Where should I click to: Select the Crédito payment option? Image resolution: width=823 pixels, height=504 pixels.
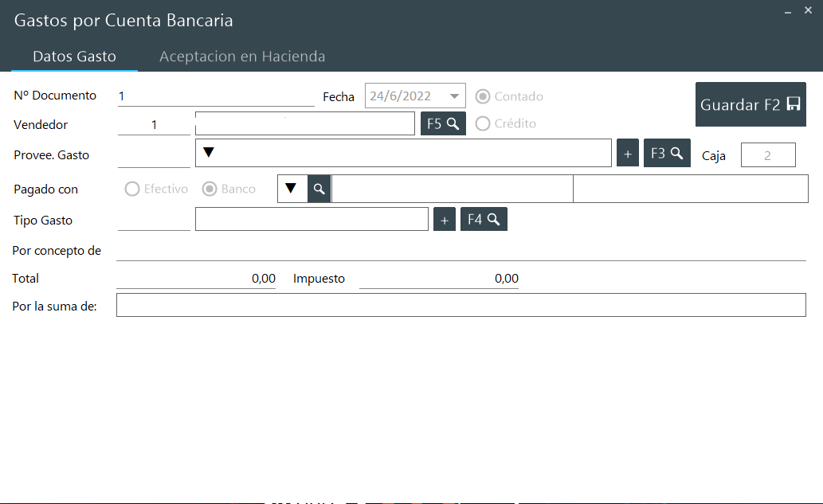483,123
